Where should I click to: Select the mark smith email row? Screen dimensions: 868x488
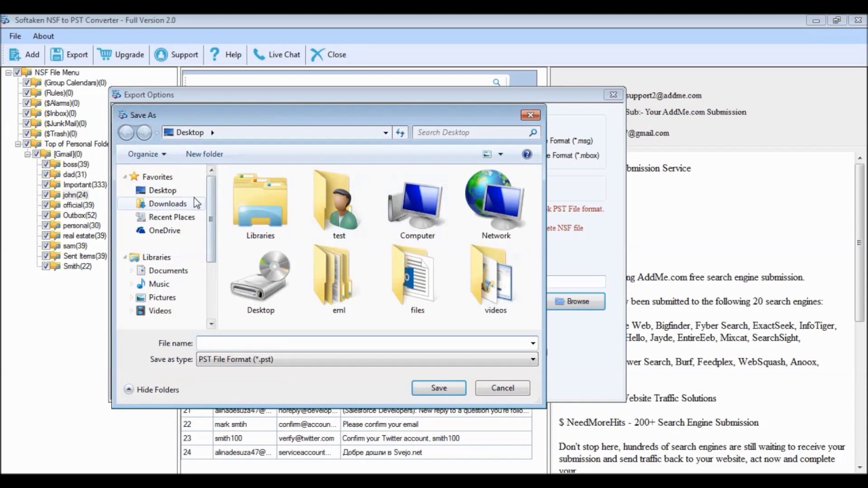tap(356, 424)
